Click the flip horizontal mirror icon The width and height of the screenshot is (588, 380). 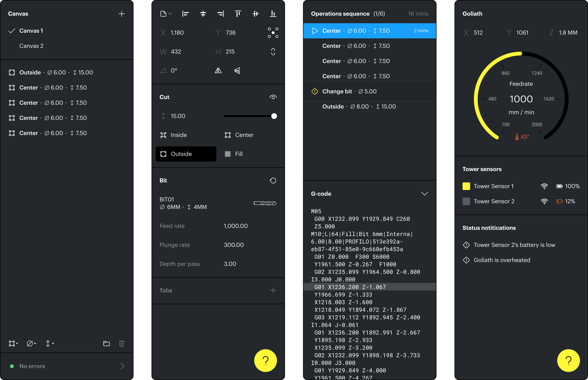[218, 71]
